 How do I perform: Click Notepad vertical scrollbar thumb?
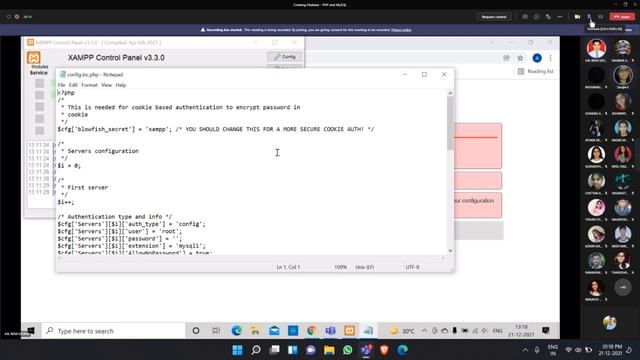450,122
